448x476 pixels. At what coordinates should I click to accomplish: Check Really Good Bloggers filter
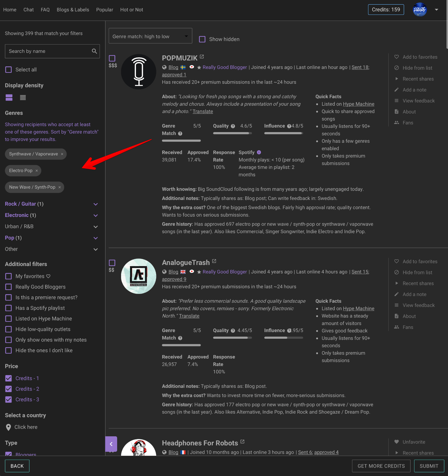tap(9, 287)
